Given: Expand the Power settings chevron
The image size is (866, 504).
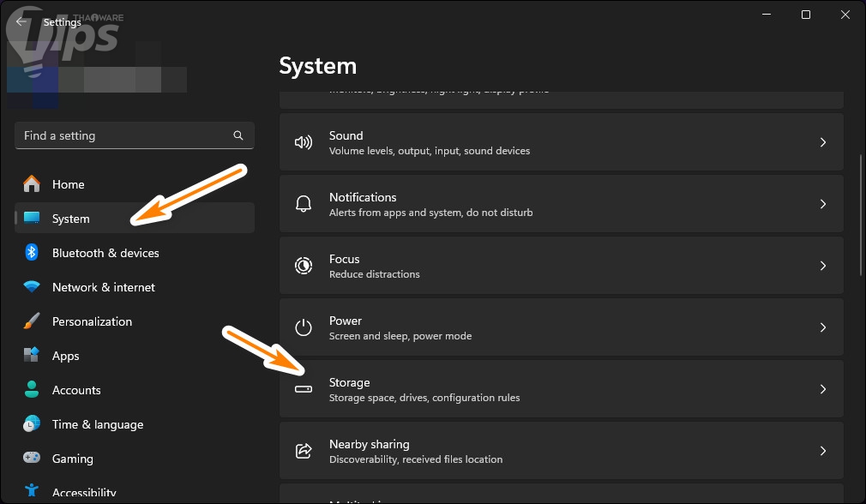Looking at the screenshot, I should (x=822, y=327).
